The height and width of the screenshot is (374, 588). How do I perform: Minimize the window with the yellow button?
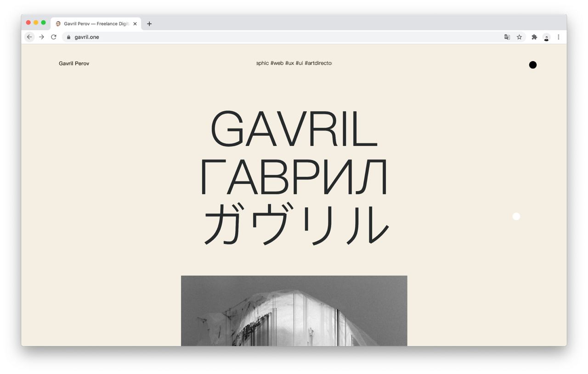tap(36, 23)
